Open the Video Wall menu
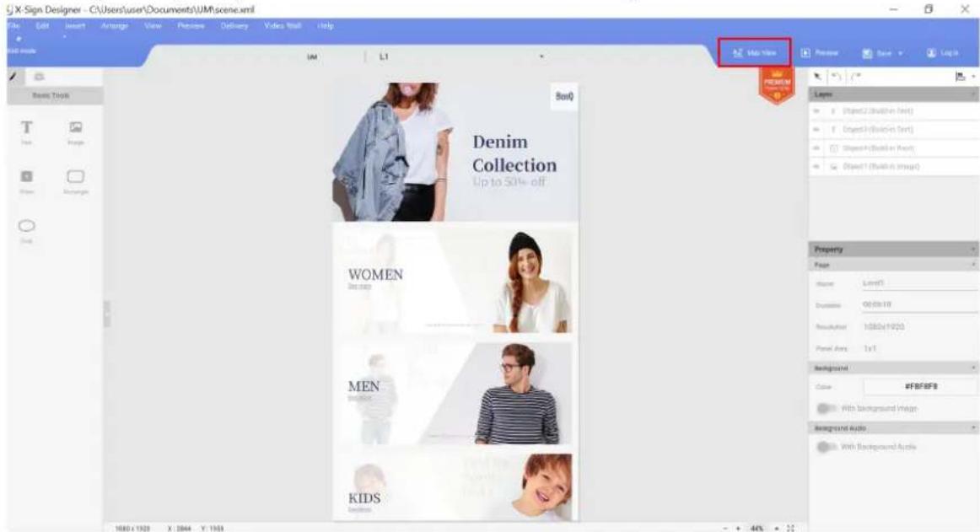Screen dimensions: 980x532 pyautogui.click(x=283, y=25)
